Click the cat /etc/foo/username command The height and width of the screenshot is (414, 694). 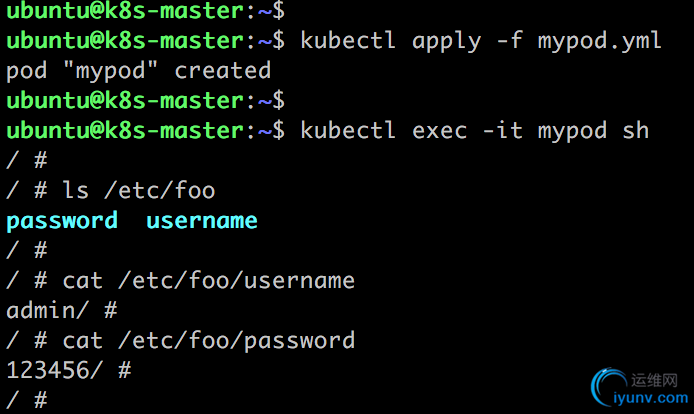[208, 281]
